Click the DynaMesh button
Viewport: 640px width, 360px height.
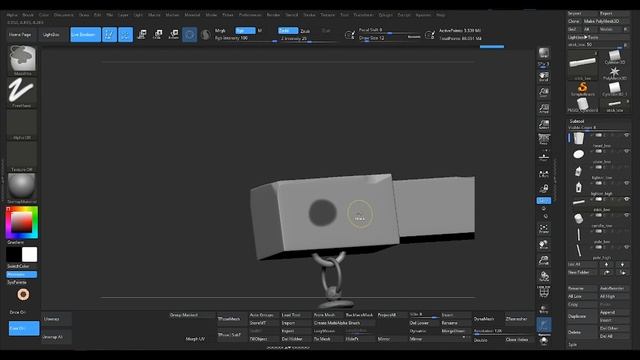pos(484,319)
